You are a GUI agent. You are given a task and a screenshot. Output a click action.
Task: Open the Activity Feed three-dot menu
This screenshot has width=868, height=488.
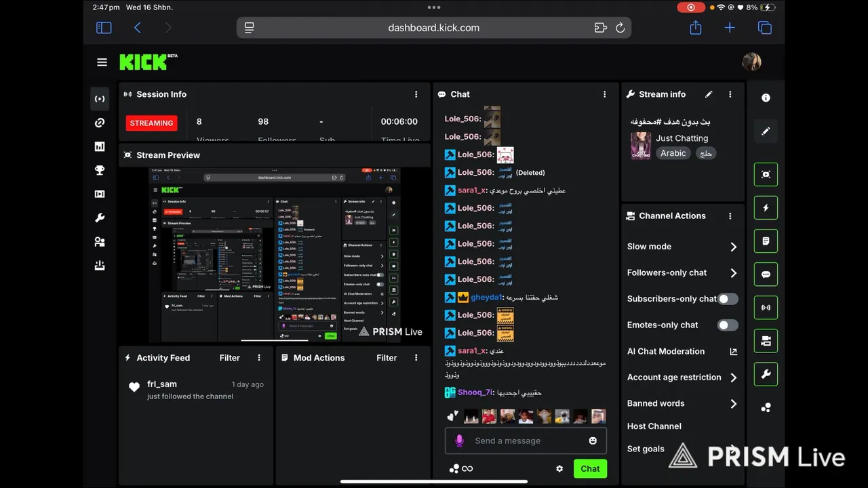[x=259, y=358]
